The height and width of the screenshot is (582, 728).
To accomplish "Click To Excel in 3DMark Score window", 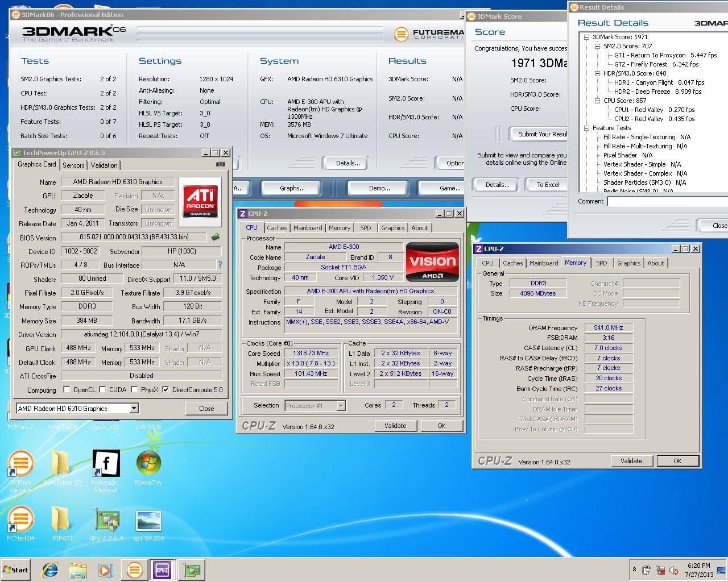I will pos(548,185).
